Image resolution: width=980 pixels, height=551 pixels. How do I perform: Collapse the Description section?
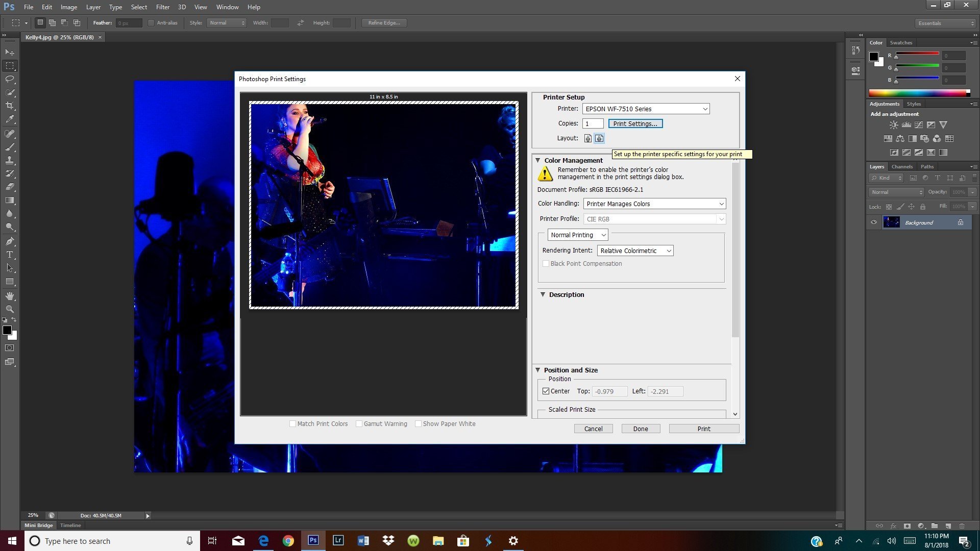(543, 295)
